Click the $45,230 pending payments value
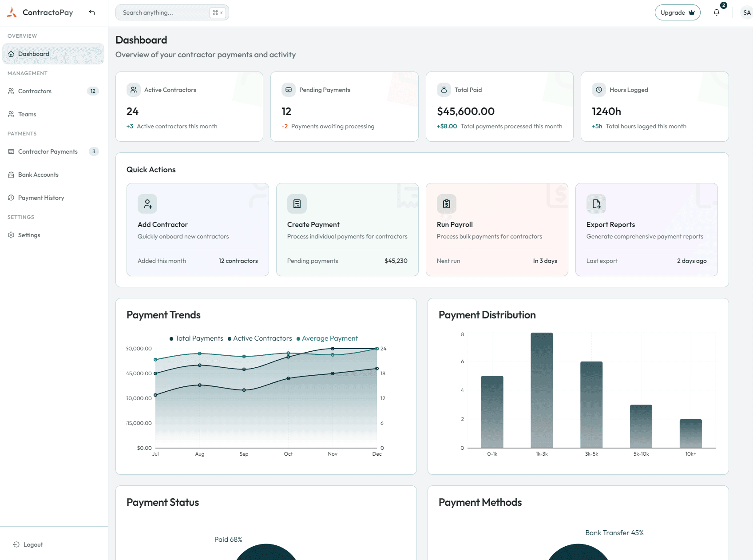753x560 pixels. click(x=396, y=261)
